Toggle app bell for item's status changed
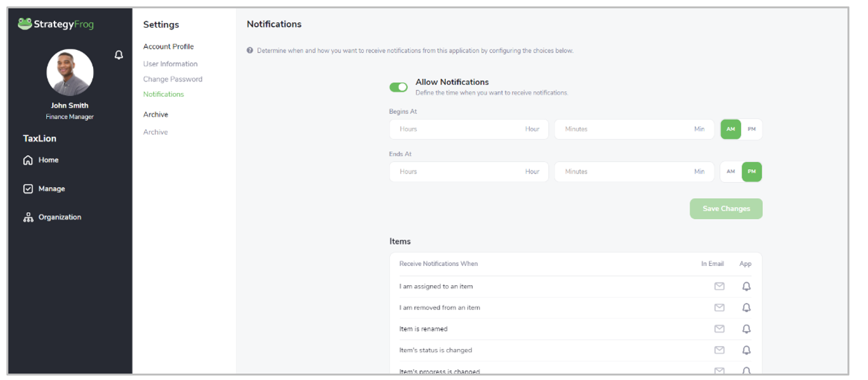The height and width of the screenshot is (380, 868). click(746, 350)
